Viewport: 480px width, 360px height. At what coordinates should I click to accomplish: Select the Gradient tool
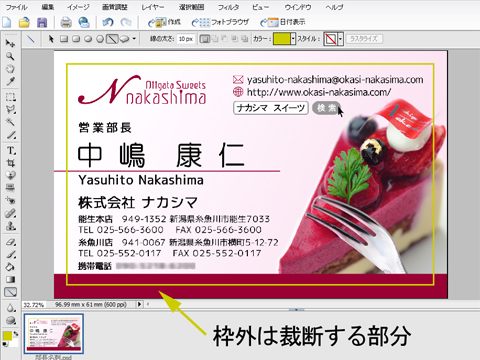pyautogui.click(x=10, y=279)
